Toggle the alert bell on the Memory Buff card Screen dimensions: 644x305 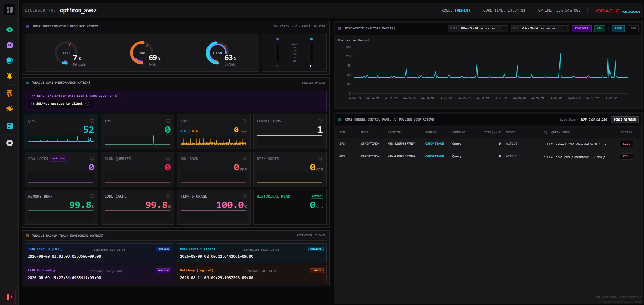pyautogui.click(x=92, y=196)
